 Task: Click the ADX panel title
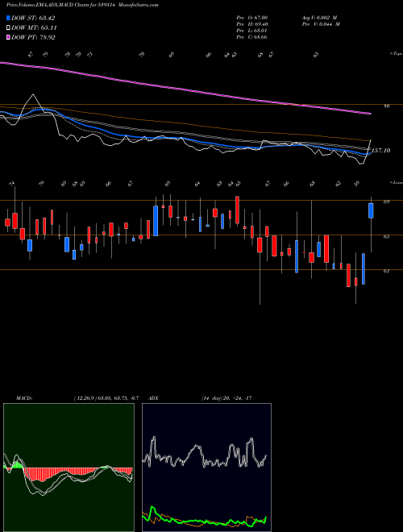(x=154, y=398)
